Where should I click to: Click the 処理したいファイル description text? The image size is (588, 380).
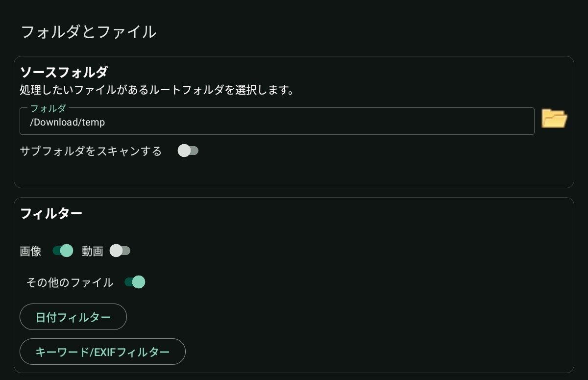[157, 91]
